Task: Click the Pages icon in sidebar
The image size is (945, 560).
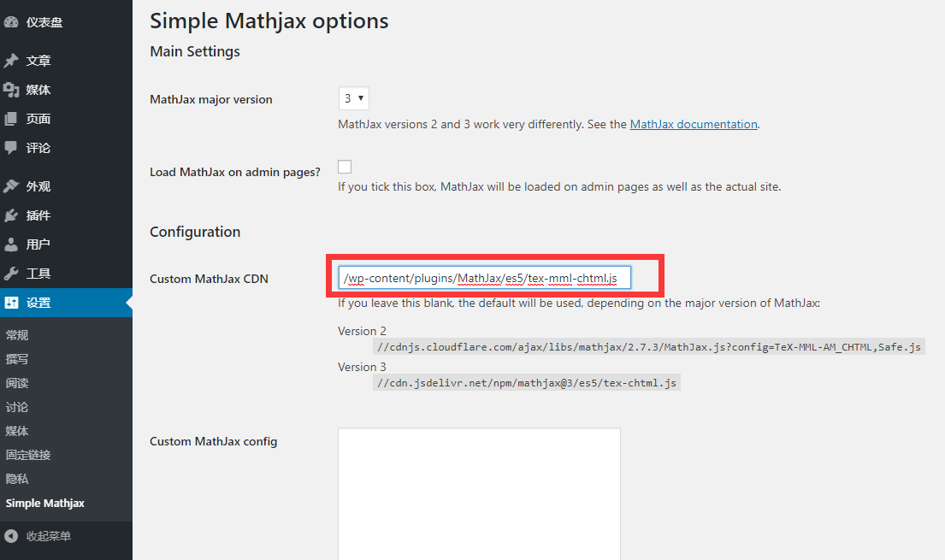Action: [x=11, y=119]
